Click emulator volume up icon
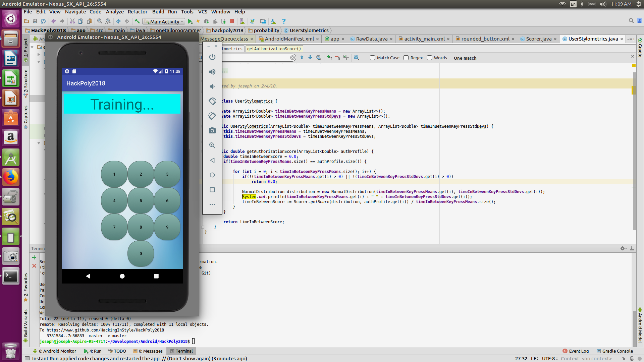This screenshot has height=362, width=644. [x=212, y=72]
